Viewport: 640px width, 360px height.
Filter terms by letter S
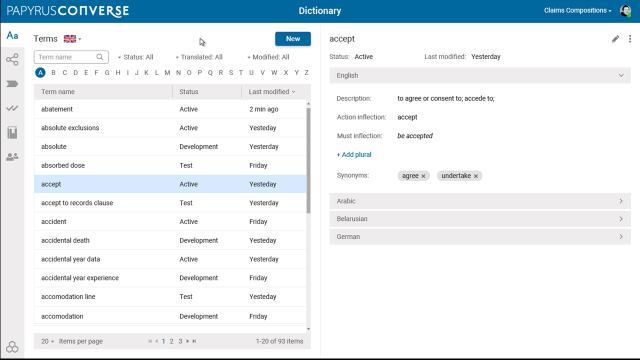tap(231, 73)
